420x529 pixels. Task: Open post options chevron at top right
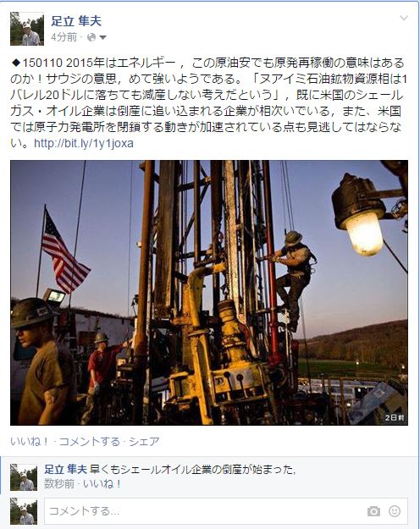pyautogui.click(x=404, y=18)
